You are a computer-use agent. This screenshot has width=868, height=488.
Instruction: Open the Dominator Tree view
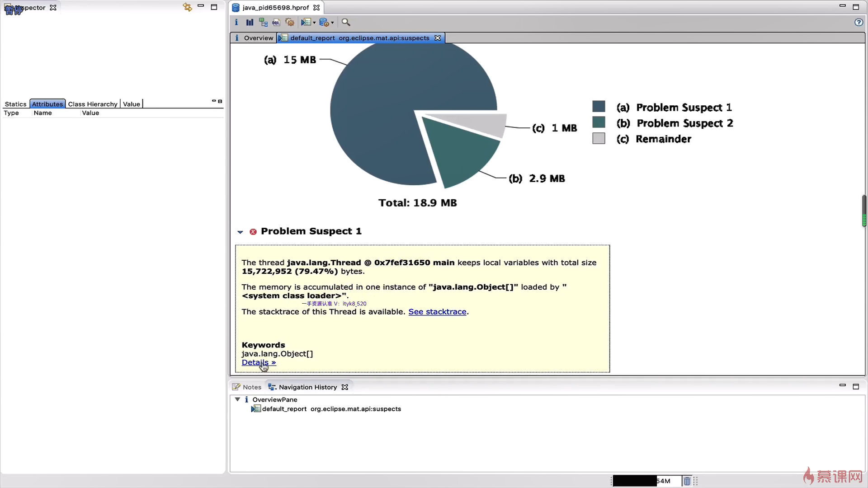point(263,22)
